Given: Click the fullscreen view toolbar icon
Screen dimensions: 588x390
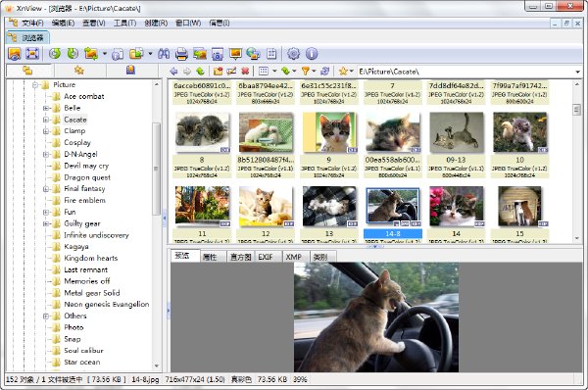Looking at the screenshot, I should point(32,54).
